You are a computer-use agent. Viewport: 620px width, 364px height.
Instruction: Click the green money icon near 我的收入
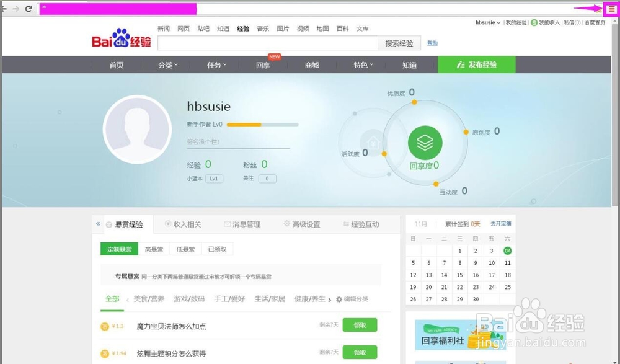534,22
